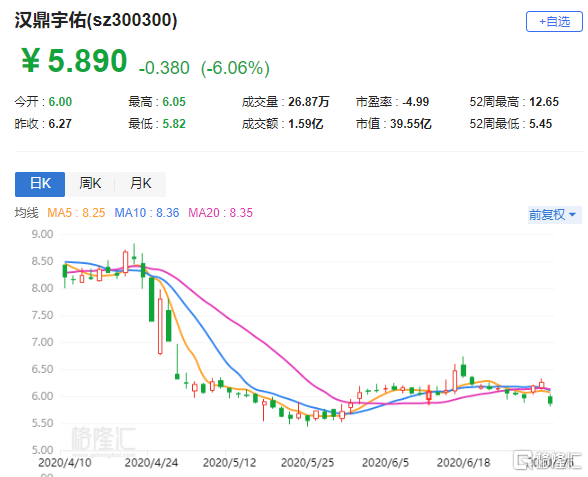Screen dimensions: 588x477
Task: Click the 6.00 price axis label
Action: (42, 396)
